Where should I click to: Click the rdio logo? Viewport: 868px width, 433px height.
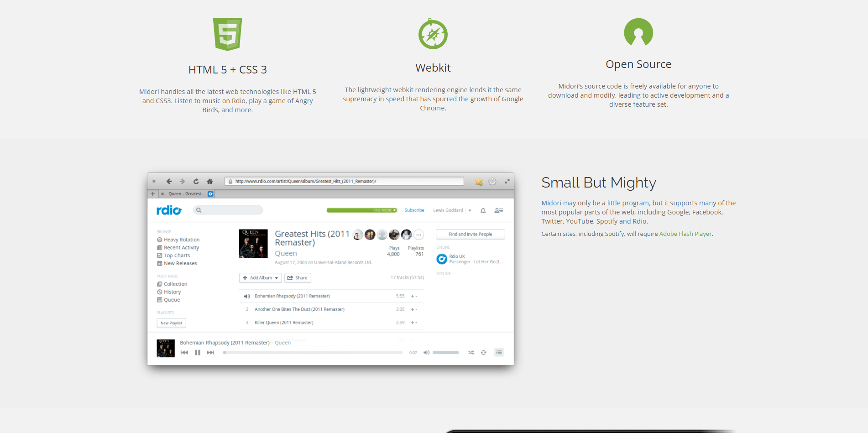[169, 210]
